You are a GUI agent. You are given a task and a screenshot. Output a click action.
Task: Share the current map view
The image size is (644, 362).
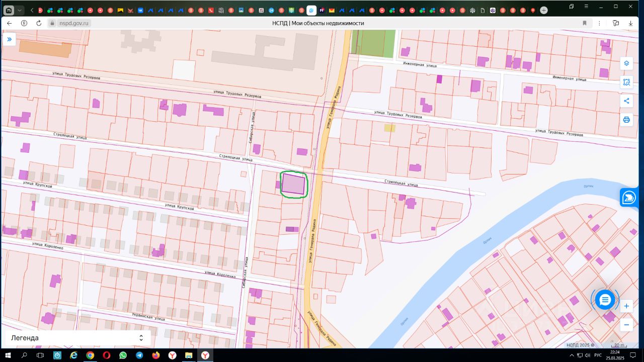(x=626, y=101)
